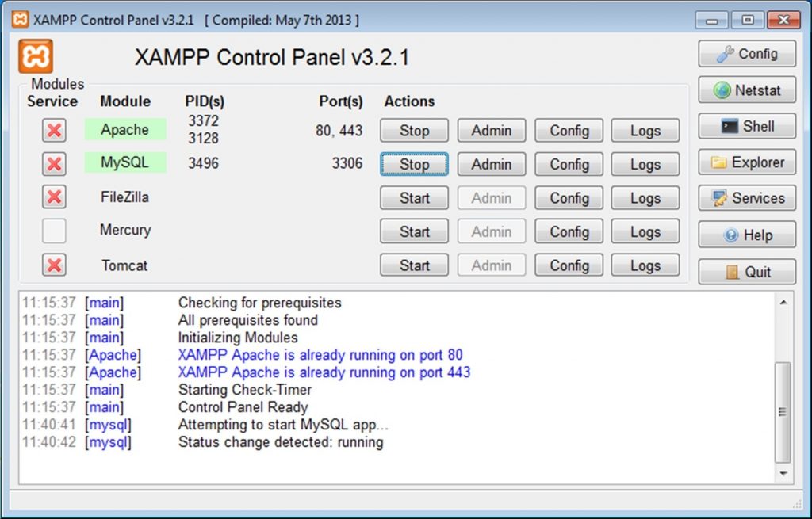Open Explorer with the folder icon
This screenshot has width=812, height=519.
(x=747, y=162)
